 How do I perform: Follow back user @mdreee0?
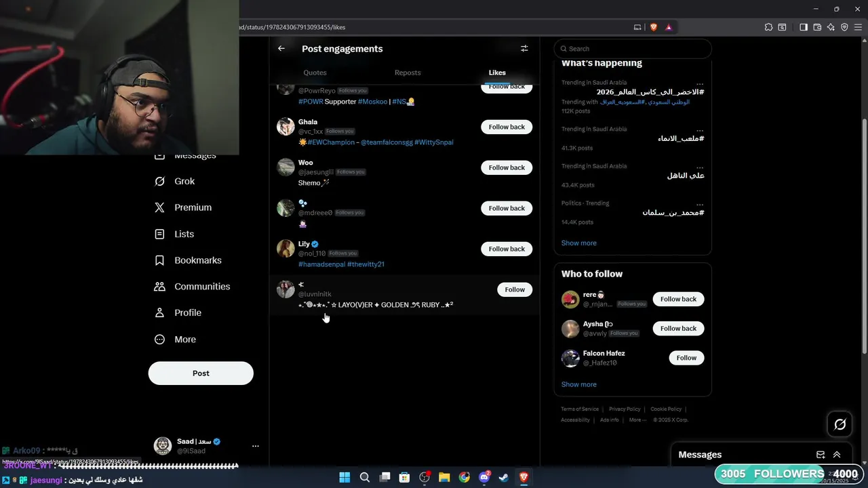coord(507,208)
